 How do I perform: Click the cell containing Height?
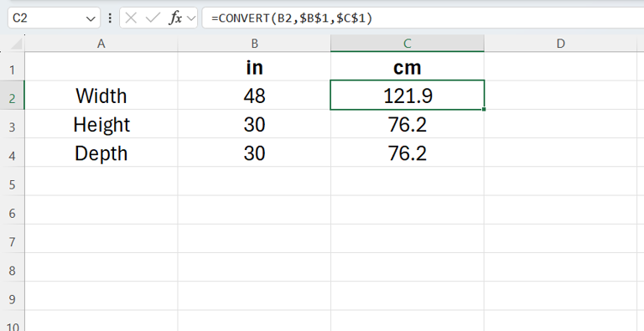click(x=101, y=124)
